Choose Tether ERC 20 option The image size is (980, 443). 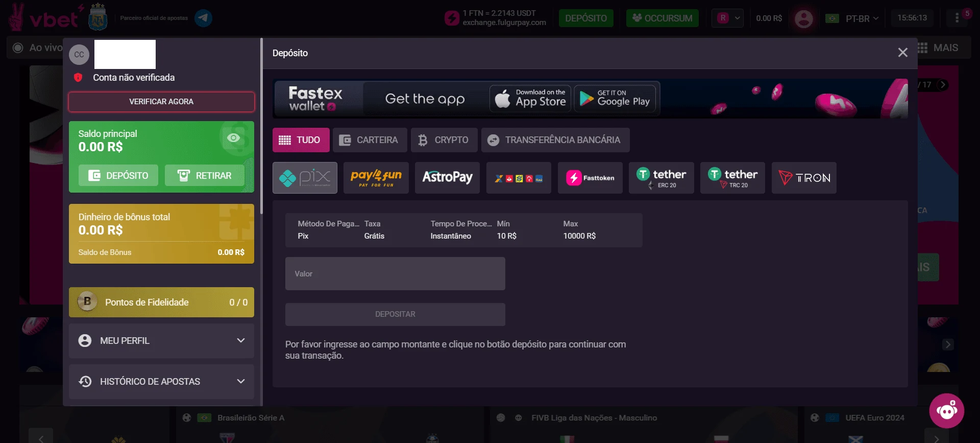click(661, 178)
